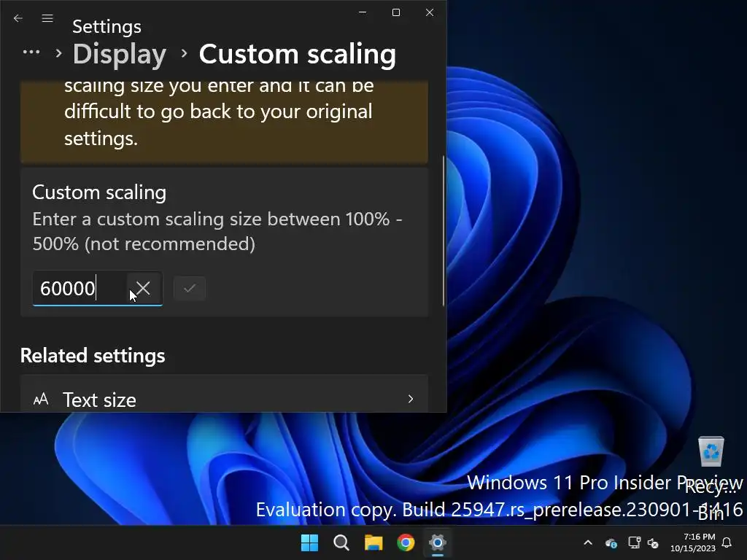Image resolution: width=747 pixels, height=560 pixels.
Task: Open notifications bell icon
Action: (x=727, y=542)
